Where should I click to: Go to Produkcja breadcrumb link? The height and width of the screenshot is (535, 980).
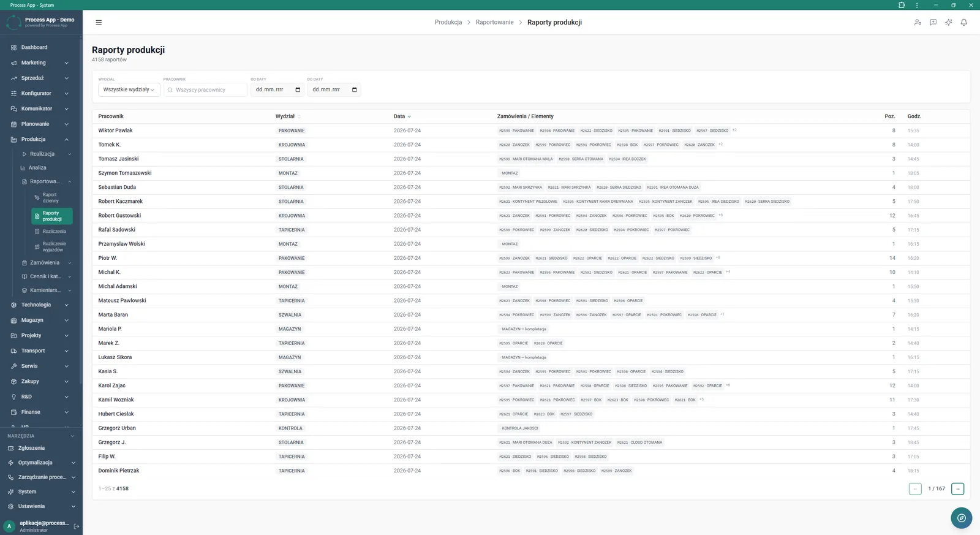[x=448, y=22]
